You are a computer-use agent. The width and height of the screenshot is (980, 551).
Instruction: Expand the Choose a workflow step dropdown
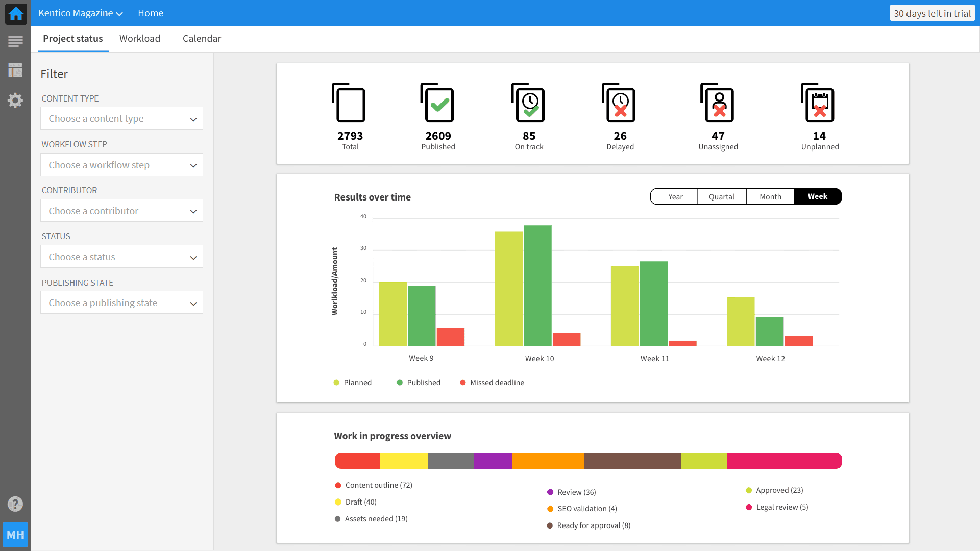(121, 165)
